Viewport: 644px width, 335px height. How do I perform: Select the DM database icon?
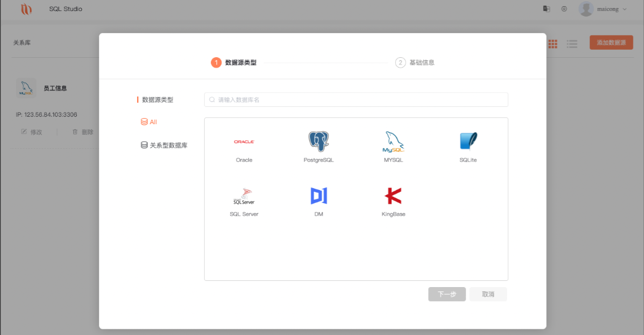coord(319,195)
